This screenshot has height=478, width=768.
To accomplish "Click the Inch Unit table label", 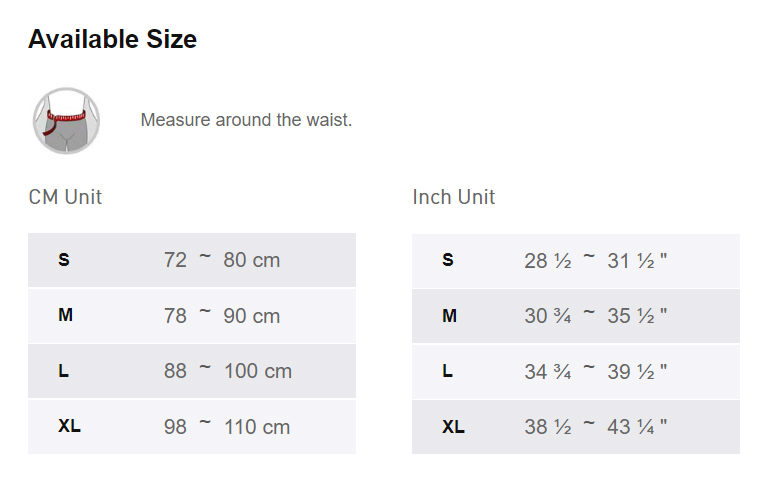I will [453, 197].
